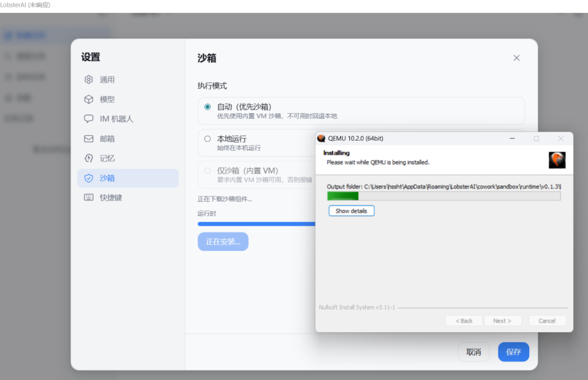Click the disabled Next > button
This screenshot has height=380, width=588.
(x=502, y=321)
